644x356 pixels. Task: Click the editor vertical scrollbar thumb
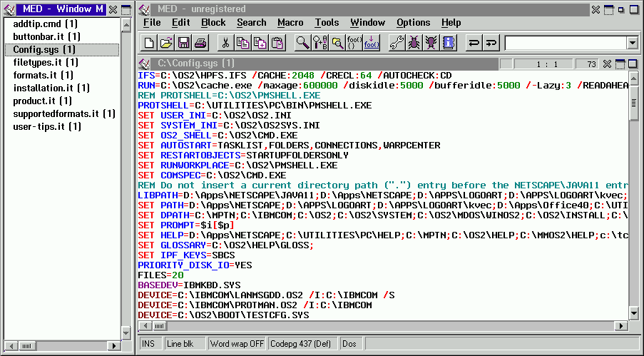point(634,103)
